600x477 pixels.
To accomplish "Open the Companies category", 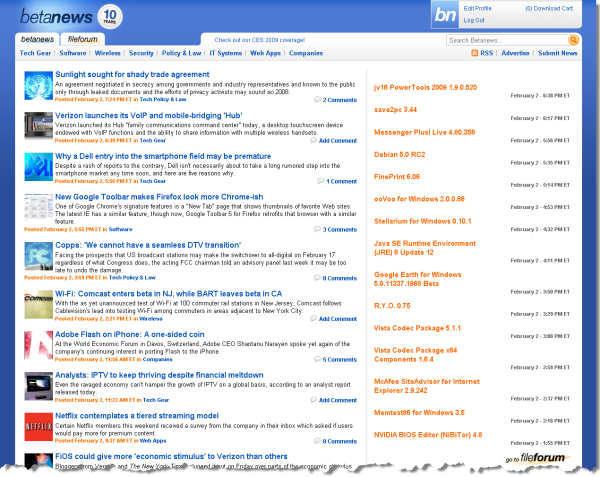I will click(306, 53).
